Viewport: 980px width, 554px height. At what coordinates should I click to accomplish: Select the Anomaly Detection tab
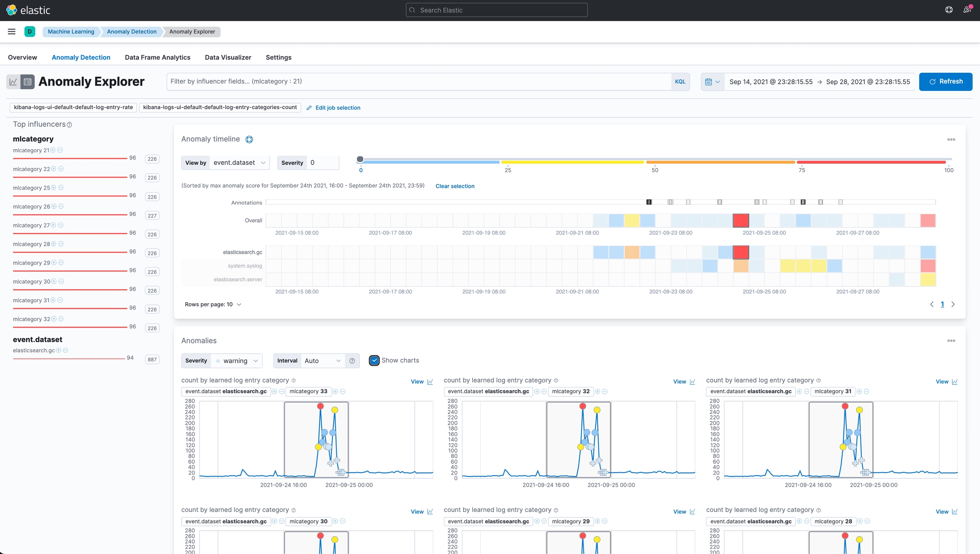[x=81, y=57]
